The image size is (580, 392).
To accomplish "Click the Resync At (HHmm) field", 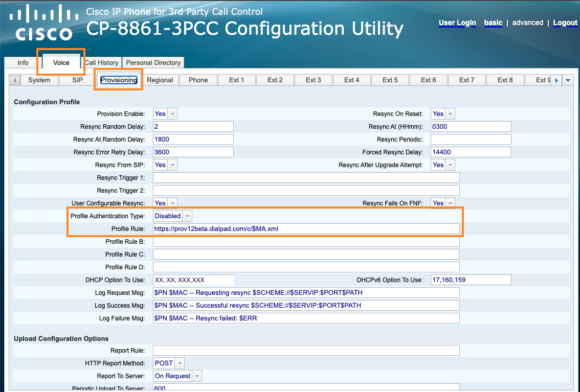I will tap(471, 126).
